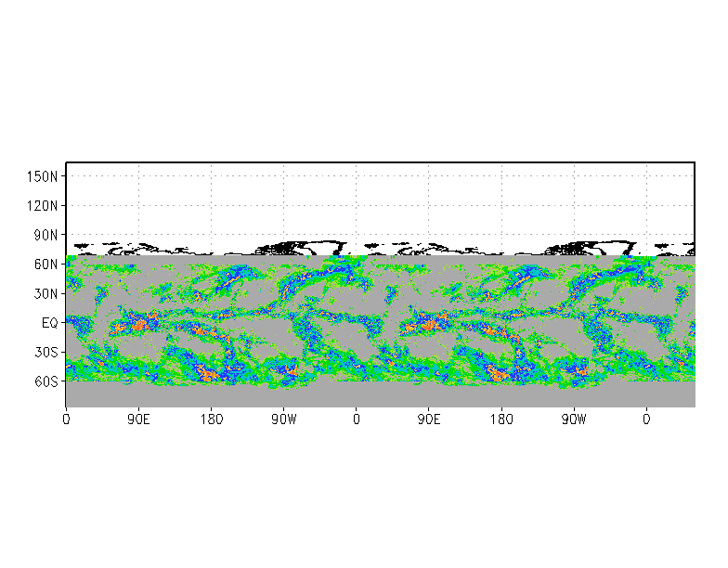
Task: Click the second 90E longitude label
Action: [429, 420]
